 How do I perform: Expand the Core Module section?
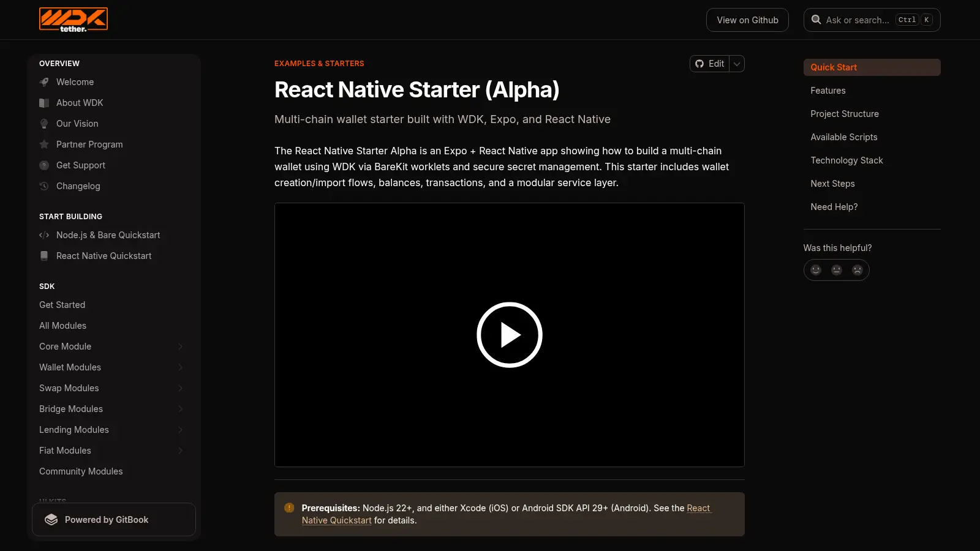click(x=181, y=347)
